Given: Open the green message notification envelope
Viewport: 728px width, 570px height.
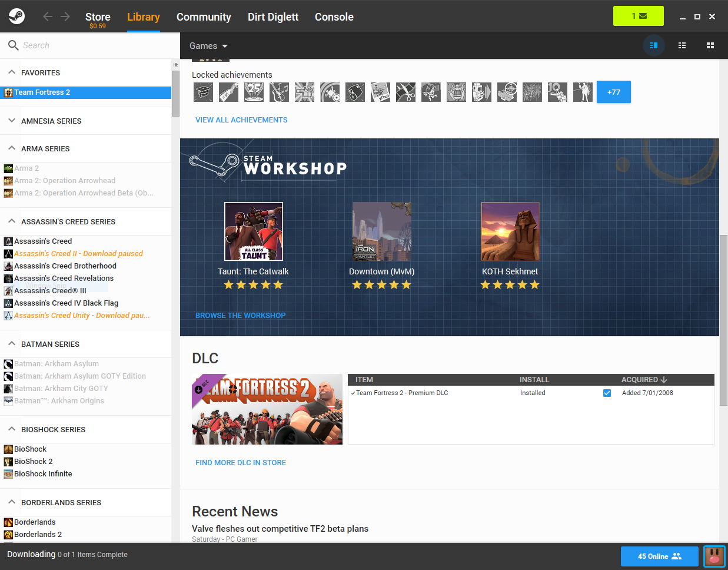Looking at the screenshot, I should (x=638, y=16).
